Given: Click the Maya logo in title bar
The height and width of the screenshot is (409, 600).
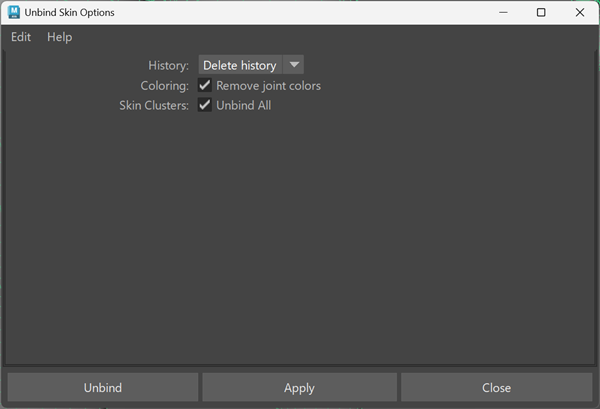Looking at the screenshot, I should pyautogui.click(x=14, y=12).
